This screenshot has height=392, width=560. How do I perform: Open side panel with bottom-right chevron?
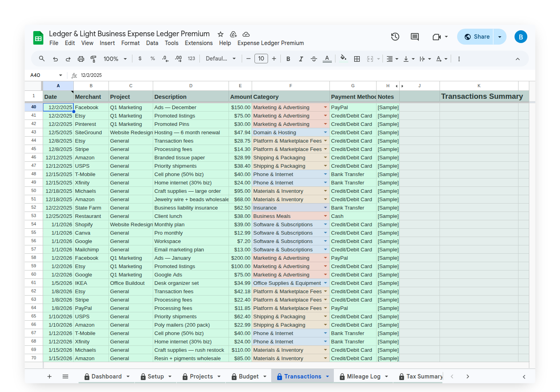tap(524, 376)
